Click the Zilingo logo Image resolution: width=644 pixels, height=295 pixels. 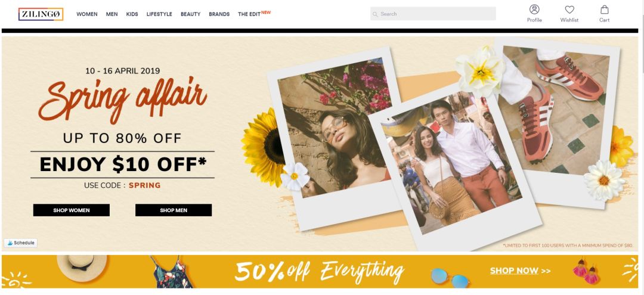(x=41, y=14)
